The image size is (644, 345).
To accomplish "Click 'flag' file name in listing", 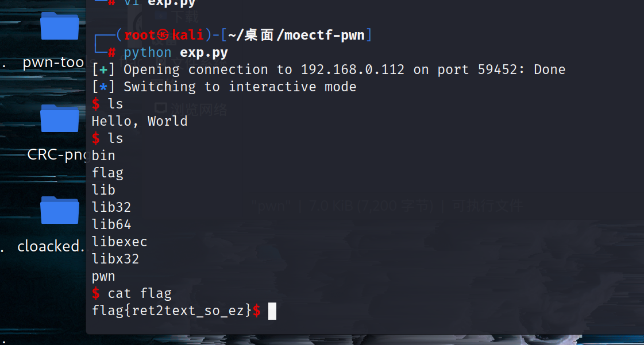I will click(107, 173).
